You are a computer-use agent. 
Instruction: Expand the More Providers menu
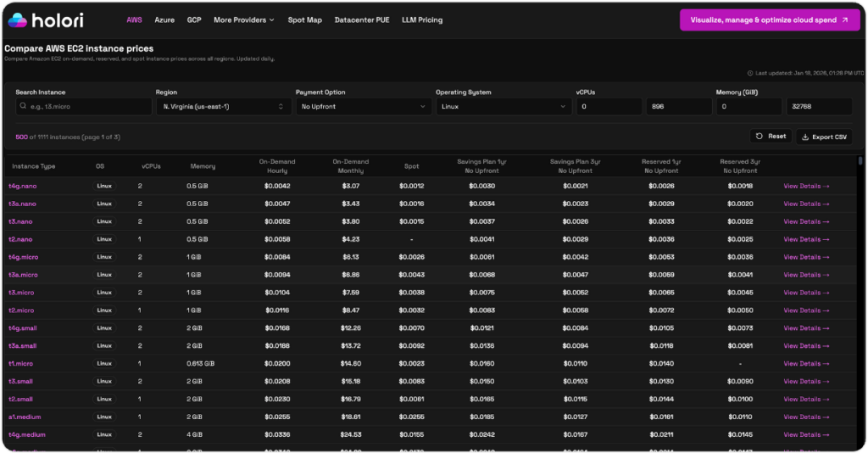pyautogui.click(x=243, y=20)
